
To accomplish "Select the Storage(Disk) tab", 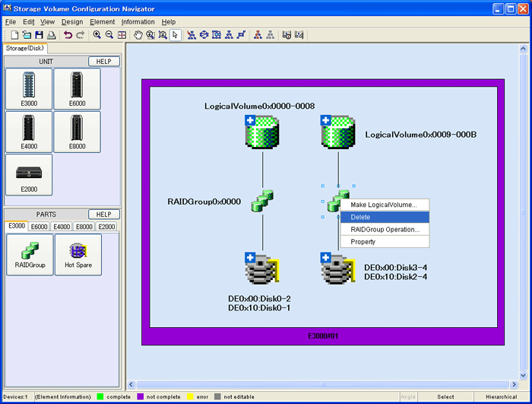I will pyautogui.click(x=25, y=48).
